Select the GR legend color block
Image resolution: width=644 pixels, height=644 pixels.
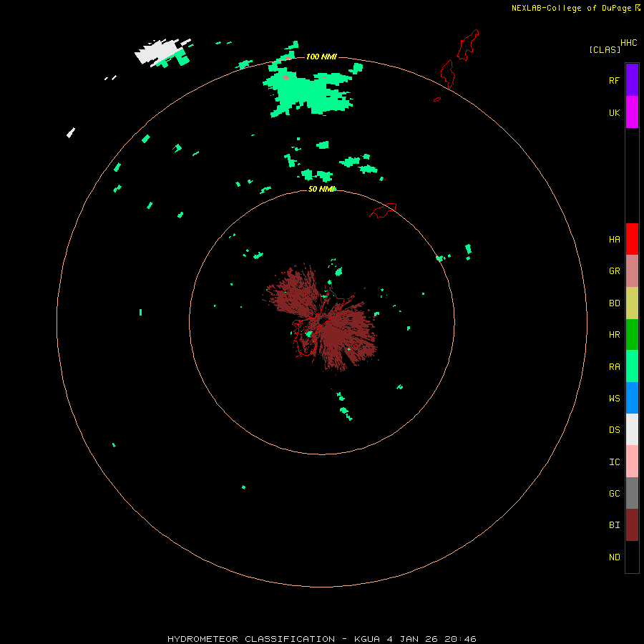(632, 271)
